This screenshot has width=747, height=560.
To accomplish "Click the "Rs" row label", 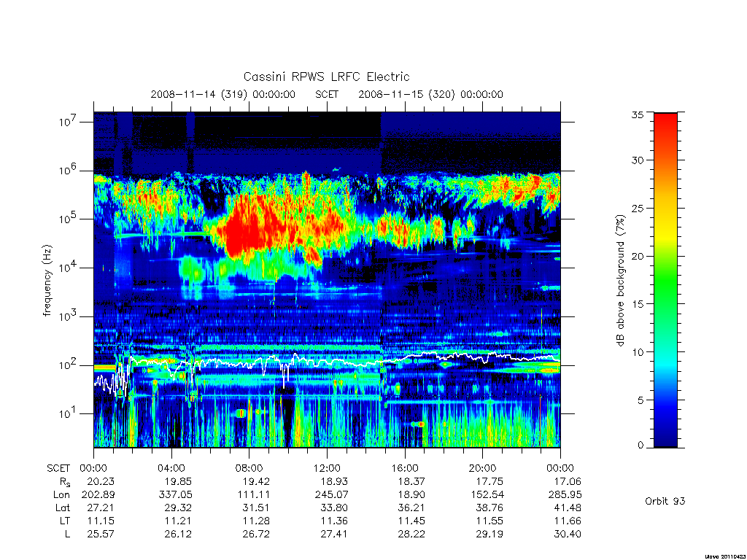I will [x=65, y=483].
